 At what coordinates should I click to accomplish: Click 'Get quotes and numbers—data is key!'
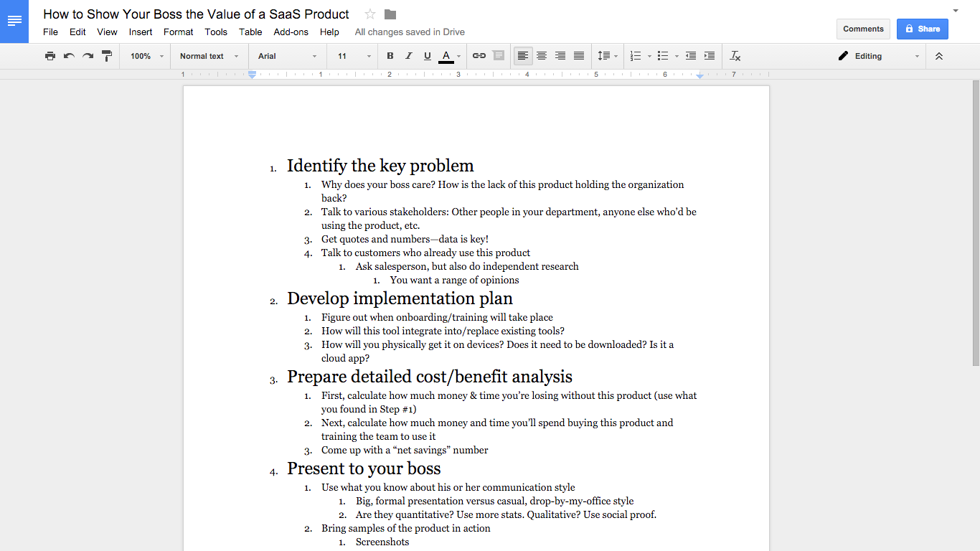click(x=405, y=239)
